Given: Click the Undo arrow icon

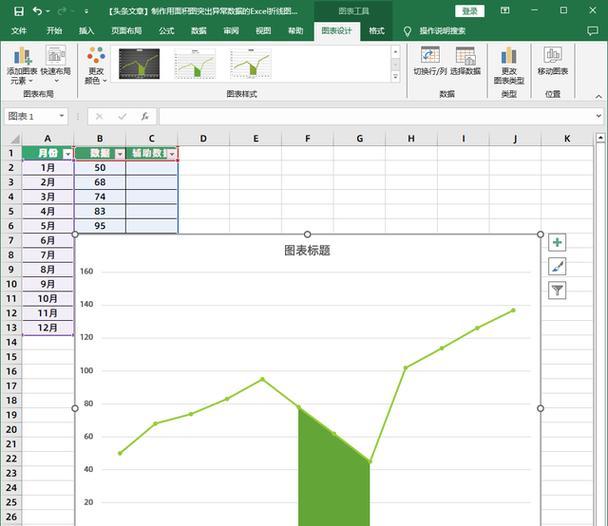Looking at the screenshot, I should tap(37, 11).
